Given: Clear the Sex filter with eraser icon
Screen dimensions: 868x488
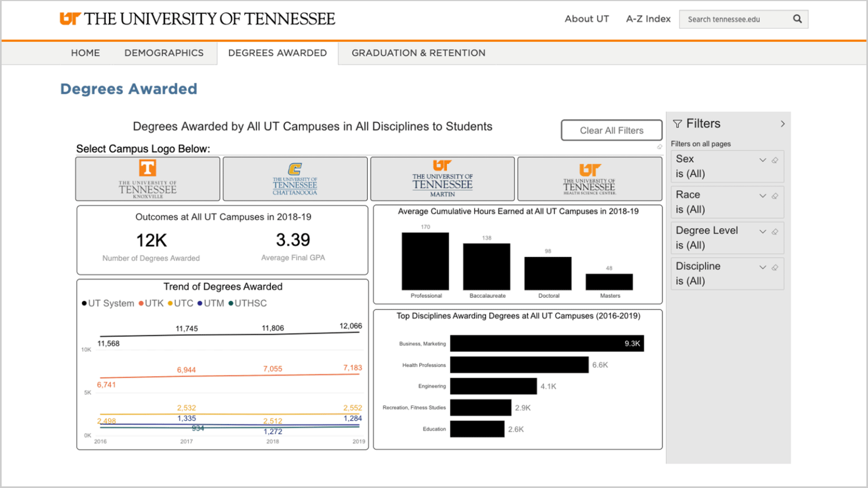Looking at the screenshot, I should 775,160.
